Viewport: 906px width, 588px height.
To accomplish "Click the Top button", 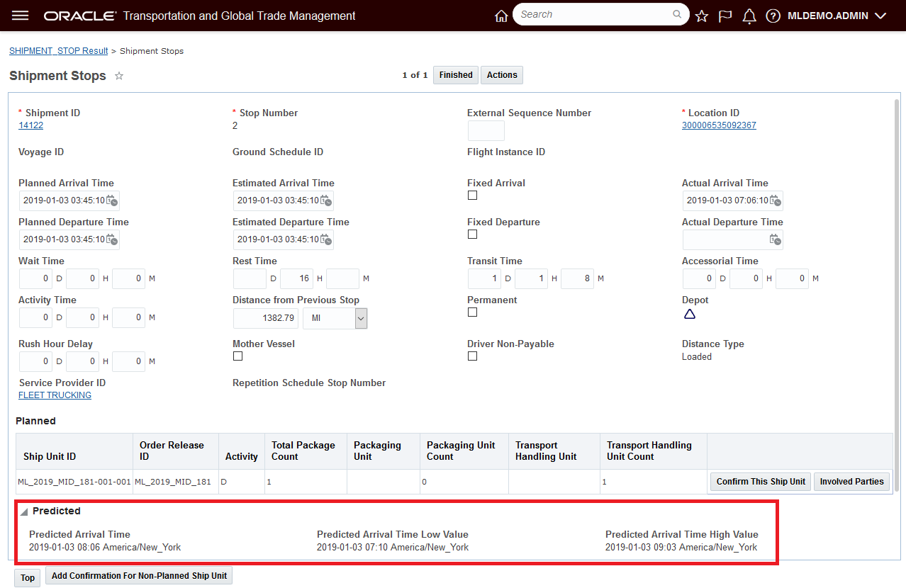I will (28, 577).
